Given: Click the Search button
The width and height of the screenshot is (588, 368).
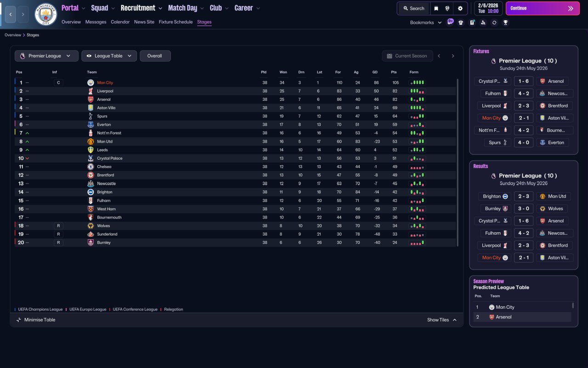Looking at the screenshot, I should pos(413,8).
